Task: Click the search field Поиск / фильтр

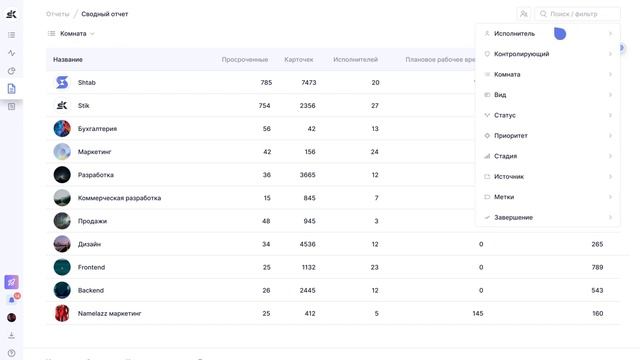Action: [578, 14]
